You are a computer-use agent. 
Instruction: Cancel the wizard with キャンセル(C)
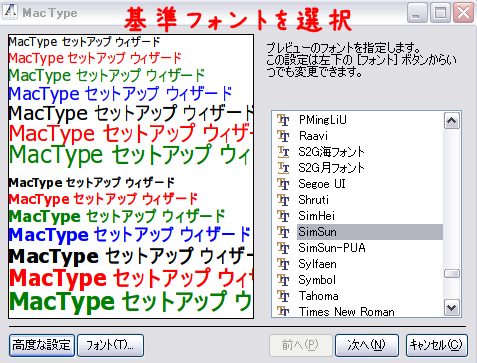coord(437,345)
